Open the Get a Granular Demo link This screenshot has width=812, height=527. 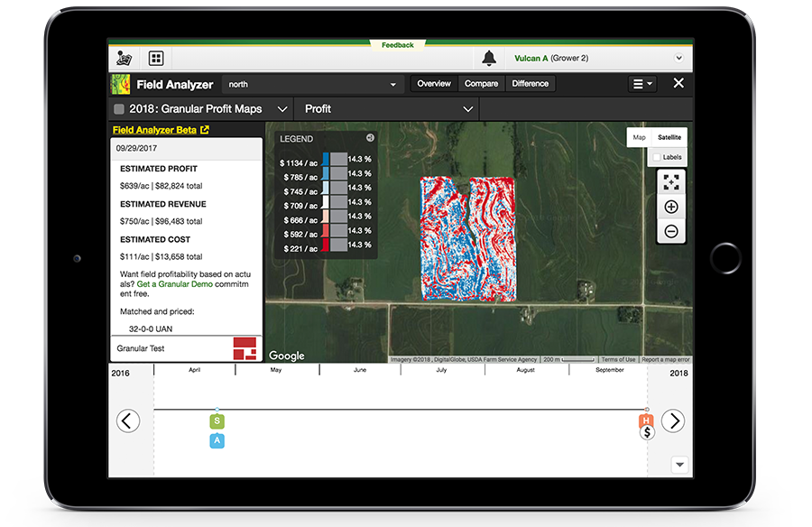click(x=174, y=284)
